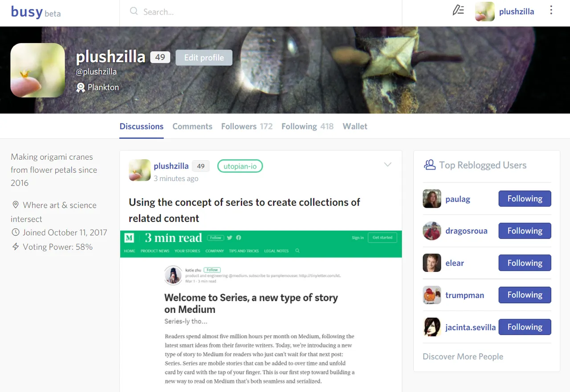Open post titled Using the concept of series
The height and width of the screenshot is (392, 570).
pos(244,210)
